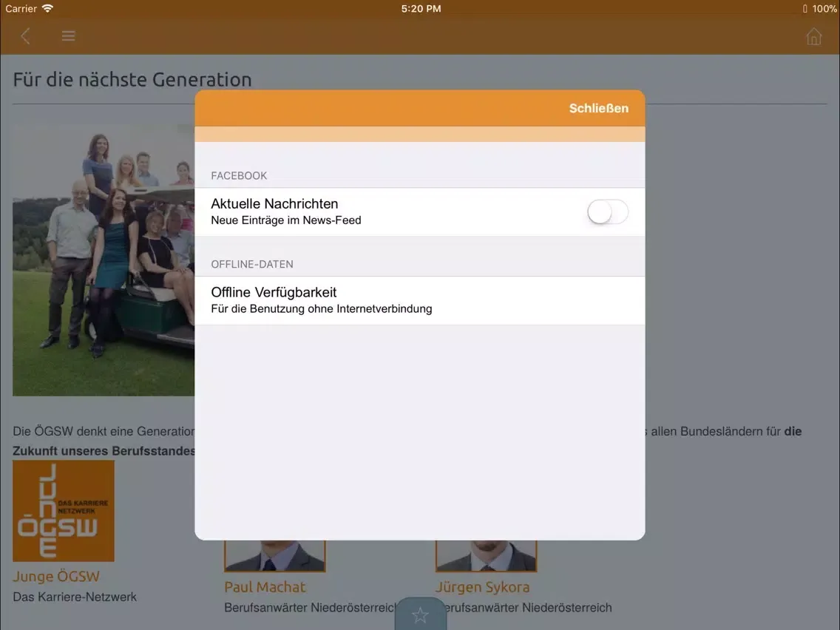Click 'Für die Benutzung ohne Internetverbindung' subtitle
840x630 pixels.
(322, 308)
